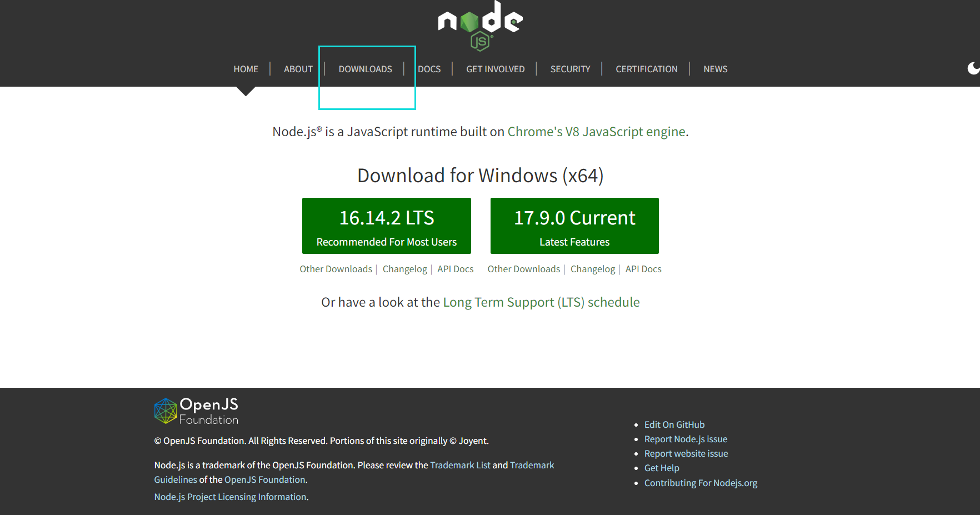Open the Get Help link

(662, 468)
